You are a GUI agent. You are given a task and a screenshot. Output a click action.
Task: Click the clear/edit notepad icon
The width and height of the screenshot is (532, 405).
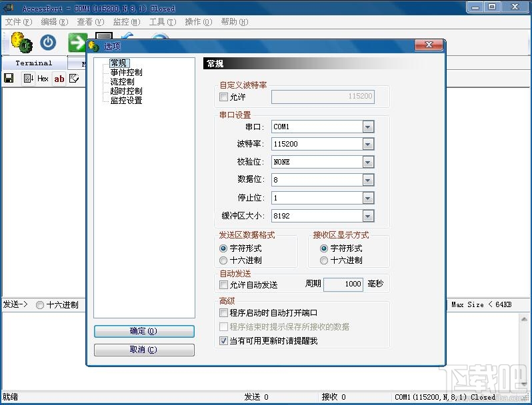click(74, 79)
